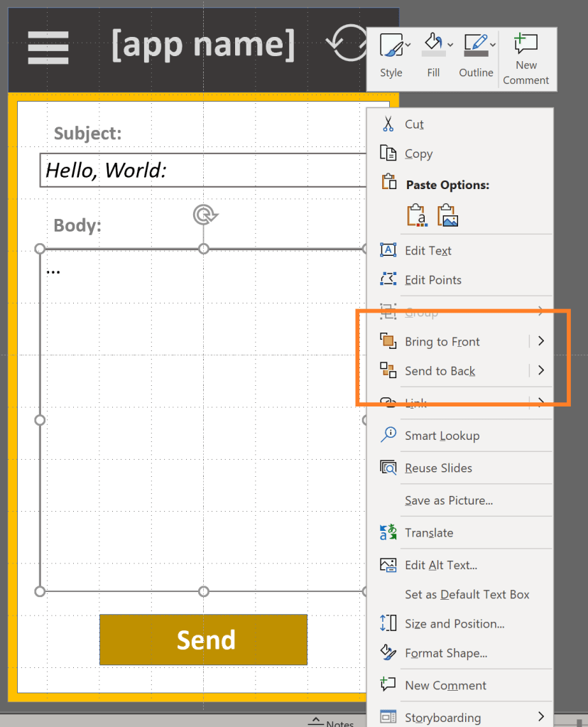Open the Outline color dropdown
The height and width of the screenshot is (727, 588).
click(493, 45)
